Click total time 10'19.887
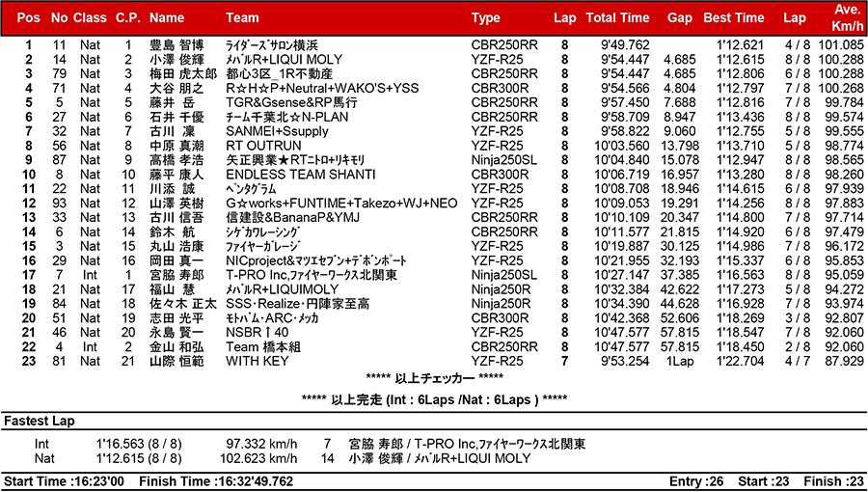 tap(622, 247)
